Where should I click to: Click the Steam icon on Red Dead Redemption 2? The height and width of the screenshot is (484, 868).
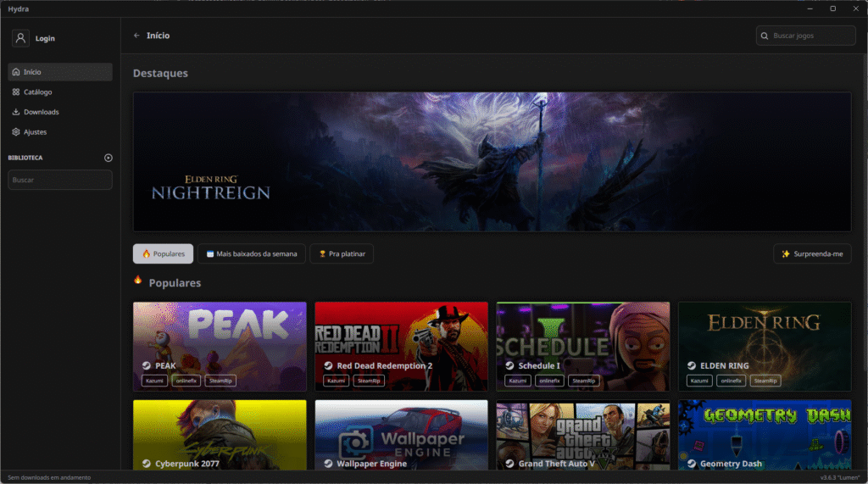[328, 365]
